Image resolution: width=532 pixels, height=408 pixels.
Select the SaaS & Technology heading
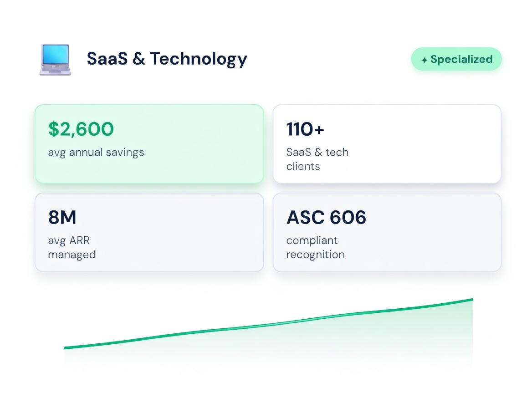tap(167, 59)
